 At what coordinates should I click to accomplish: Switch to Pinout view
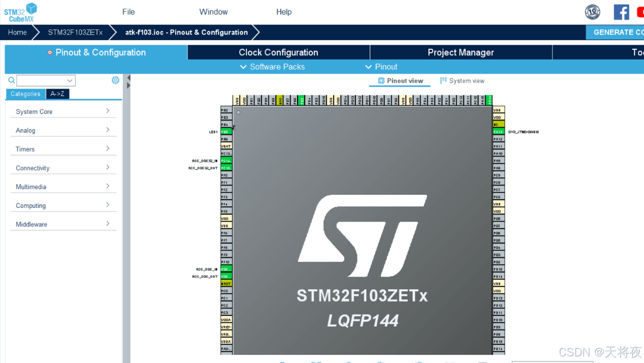pyautogui.click(x=400, y=81)
